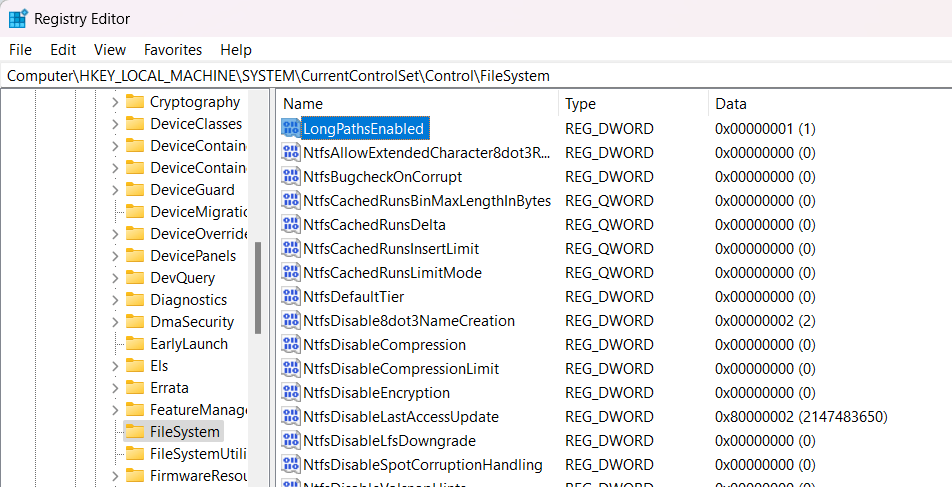Screen dimensions: 952x487
Task: Click the NtfsDisableCompression value icon
Action: pos(291,345)
